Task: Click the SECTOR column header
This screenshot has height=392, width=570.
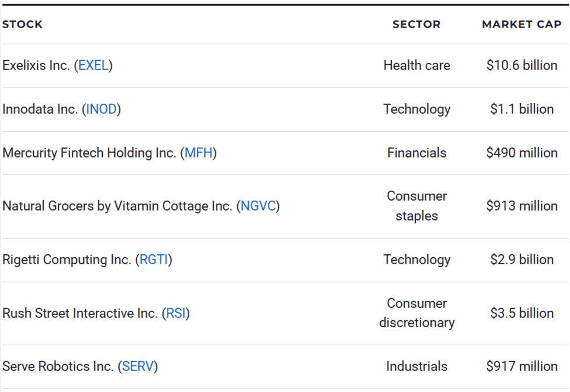Action: coord(416,24)
